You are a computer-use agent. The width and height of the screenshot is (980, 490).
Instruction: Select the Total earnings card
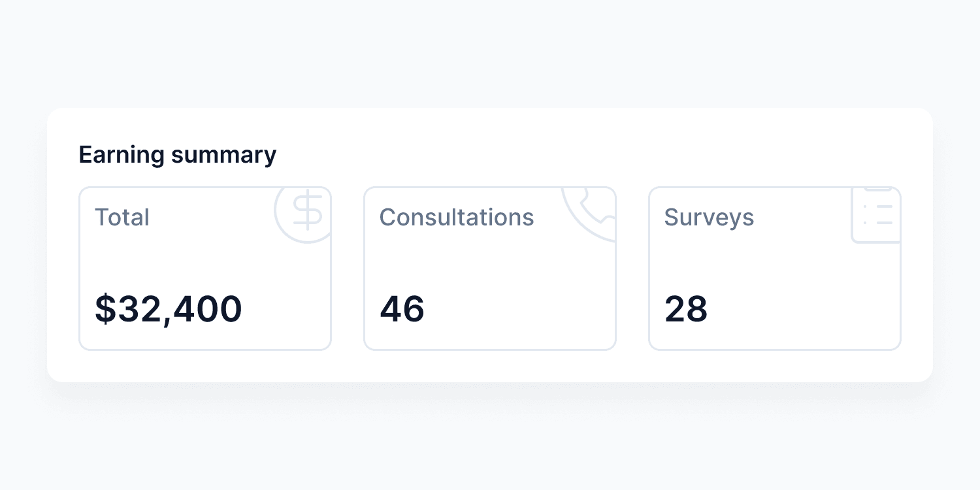tap(204, 268)
